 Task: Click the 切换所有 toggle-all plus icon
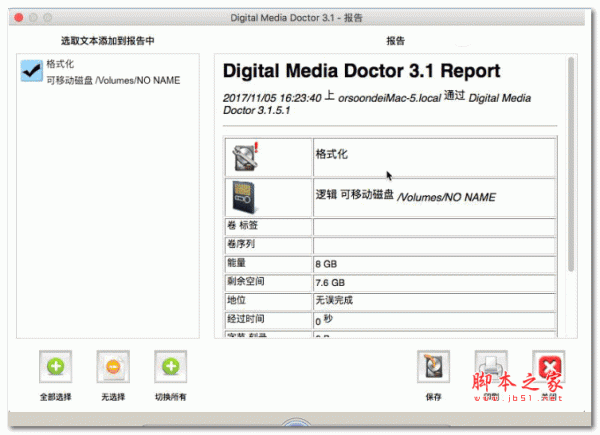click(171, 367)
